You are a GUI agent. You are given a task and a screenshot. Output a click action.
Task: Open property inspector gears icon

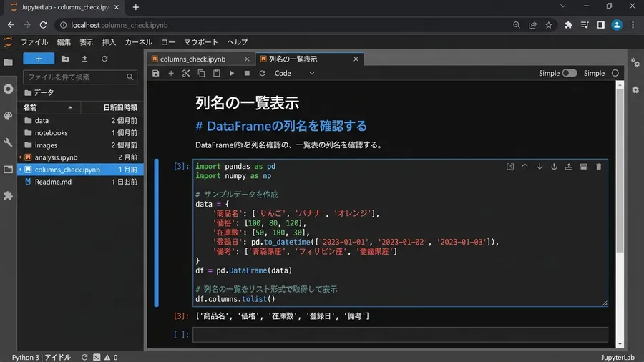635,62
